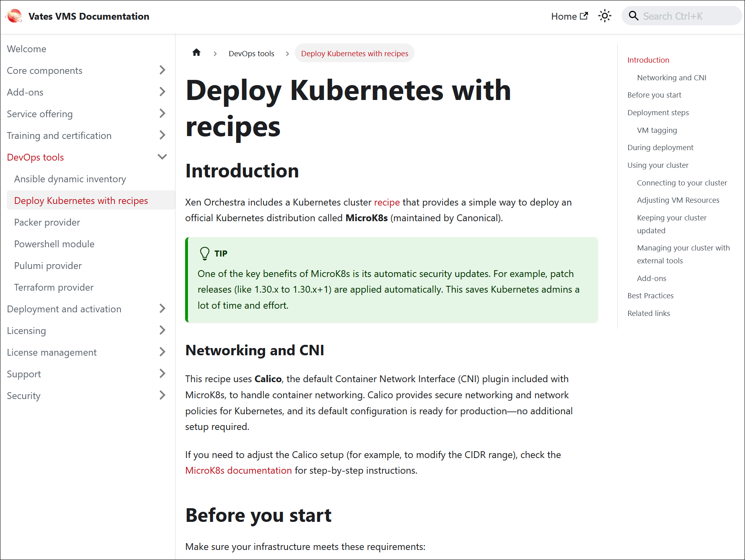
Task: Jump to Add-ons in table of contents
Action: click(x=651, y=278)
